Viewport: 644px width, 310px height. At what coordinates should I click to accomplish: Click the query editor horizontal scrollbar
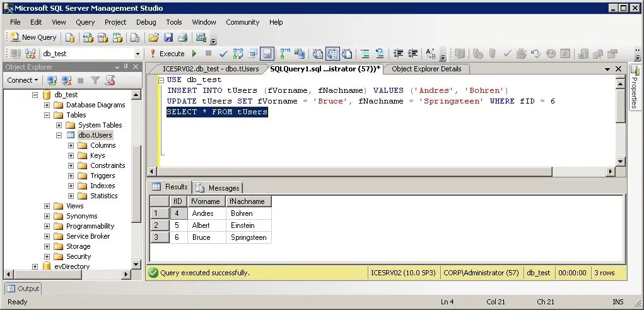tap(354, 172)
